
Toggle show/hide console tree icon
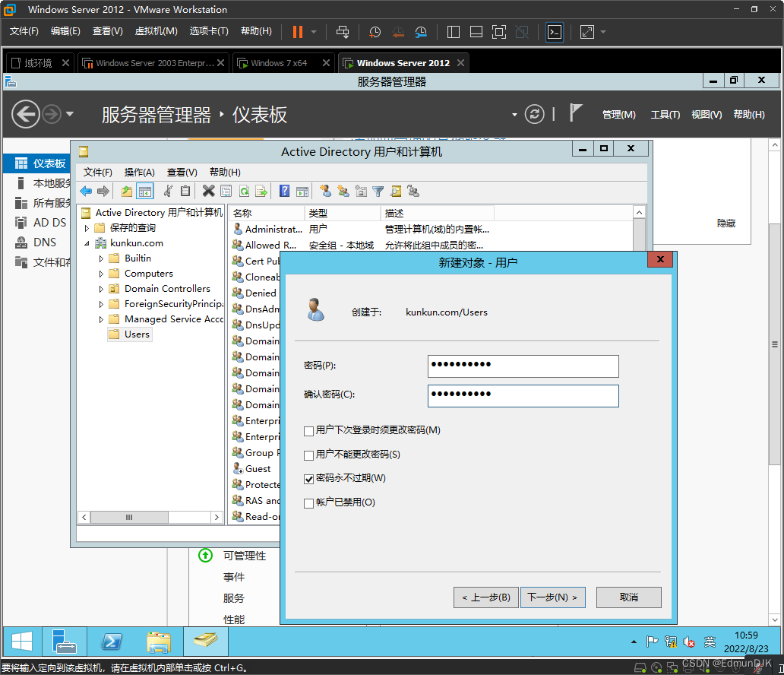145,191
